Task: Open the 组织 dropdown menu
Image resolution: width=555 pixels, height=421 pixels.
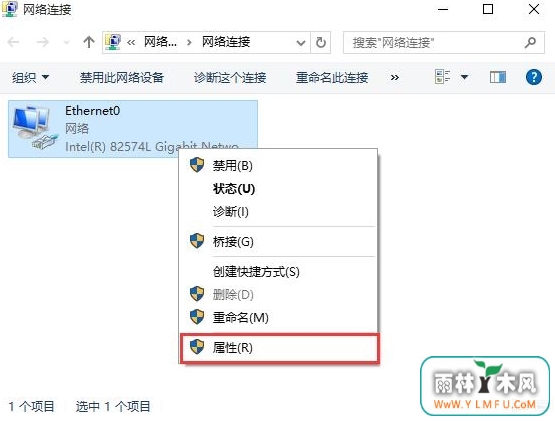Action: point(30,77)
